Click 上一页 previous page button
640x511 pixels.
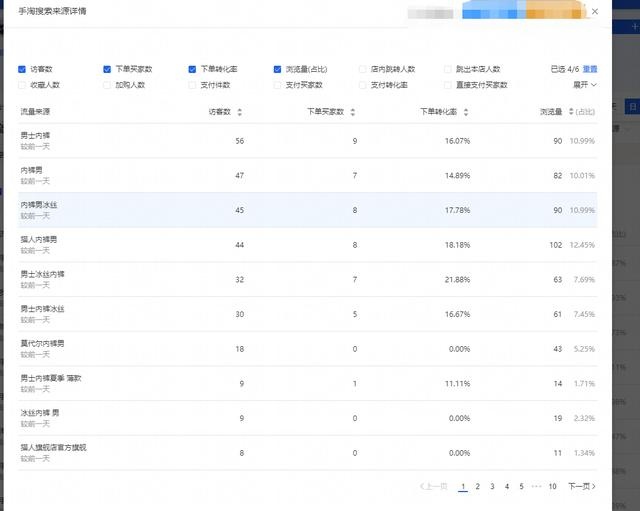click(433, 486)
